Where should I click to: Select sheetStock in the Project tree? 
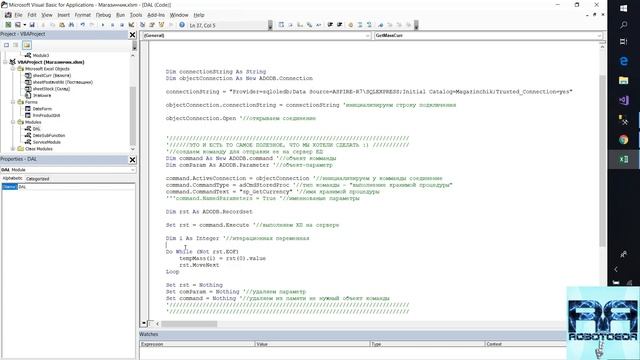(51, 89)
